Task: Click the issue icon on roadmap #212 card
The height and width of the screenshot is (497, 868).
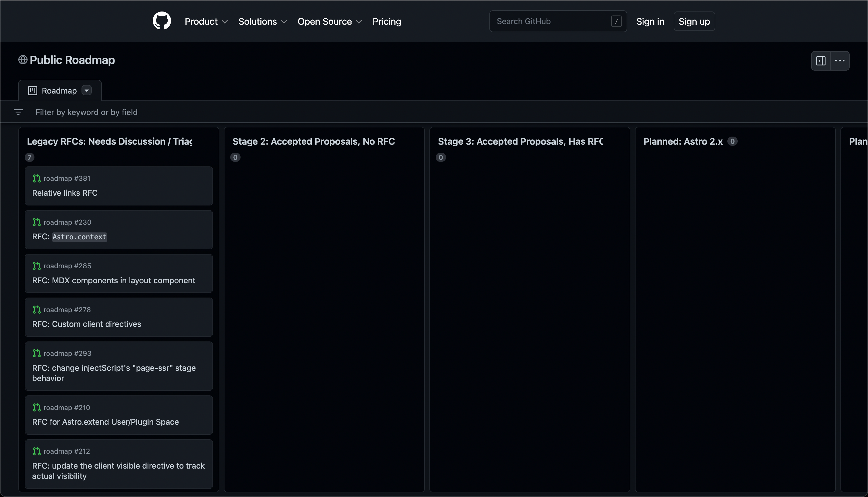Action: [37, 451]
